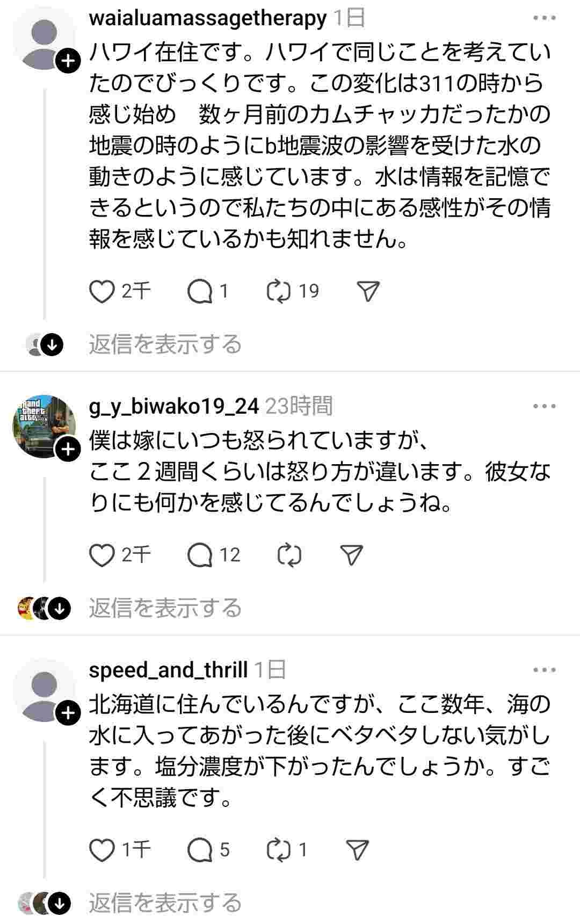Show replies under waialuamassagetherapy's comment
This screenshot has height=924, width=580.
pos(165,344)
